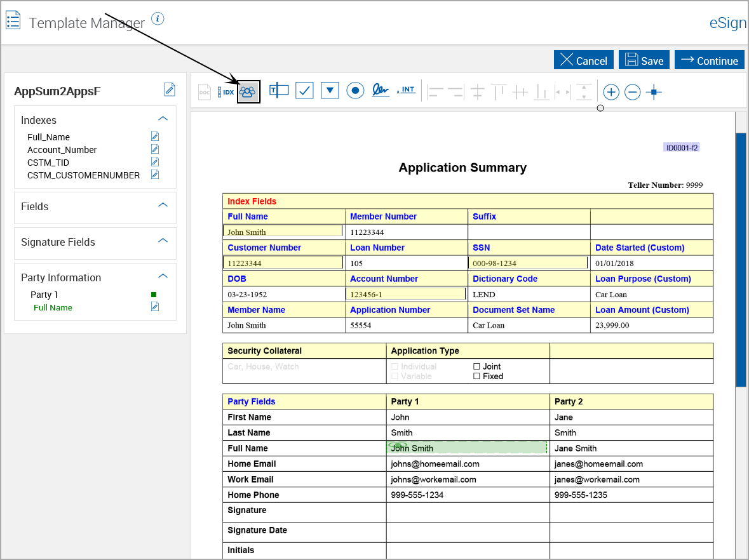Click the Align vertical middle icon

(x=520, y=91)
